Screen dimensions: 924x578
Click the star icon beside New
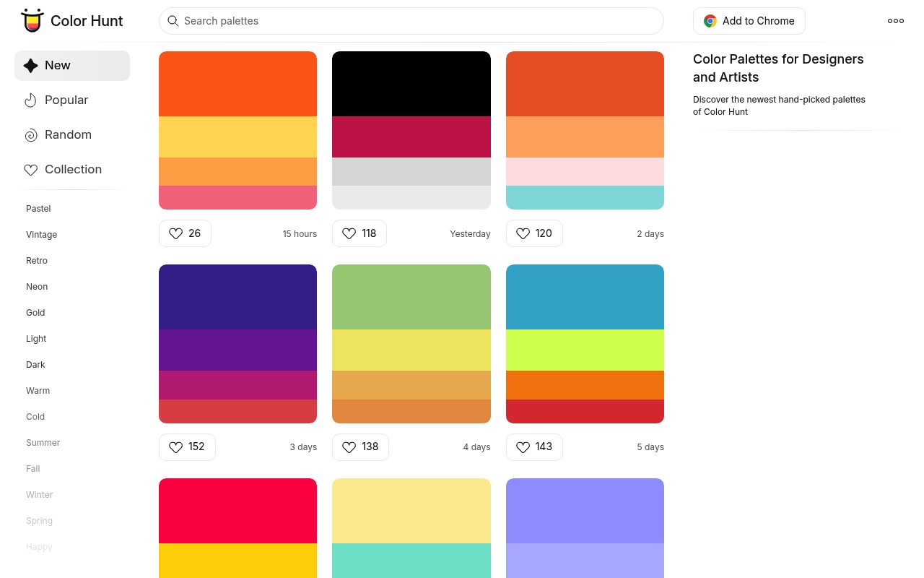click(30, 66)
